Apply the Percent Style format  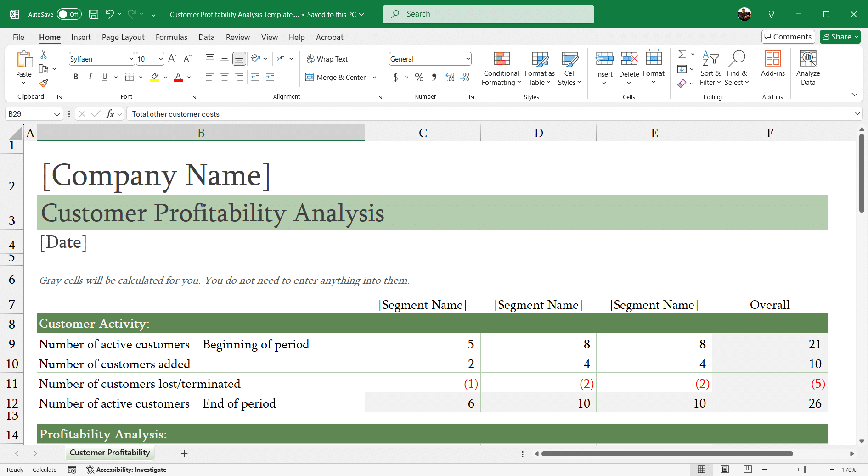(419, 77)
